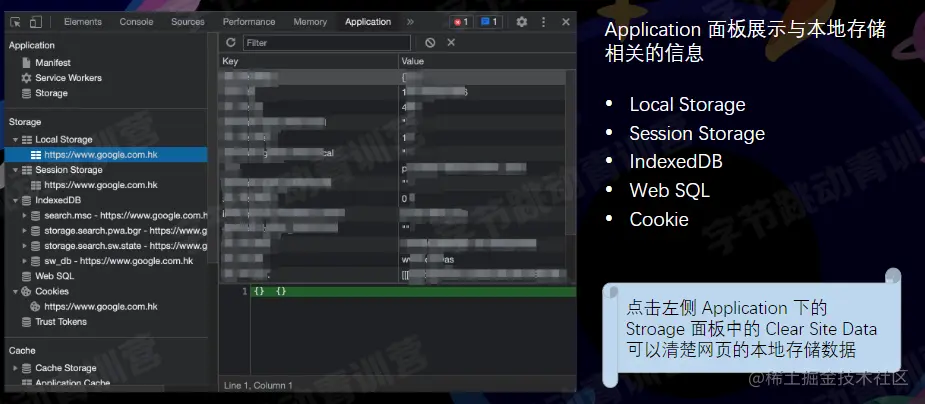Refresh the storage table with reload icon
The width and height of the screenshot is (925, 404).
(231, 42)
